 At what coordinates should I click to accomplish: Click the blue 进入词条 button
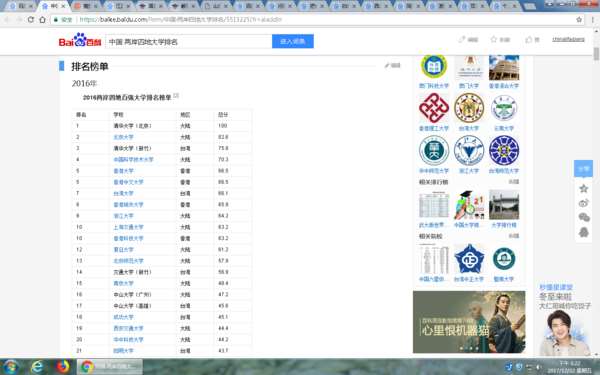[x=293, y=41]
